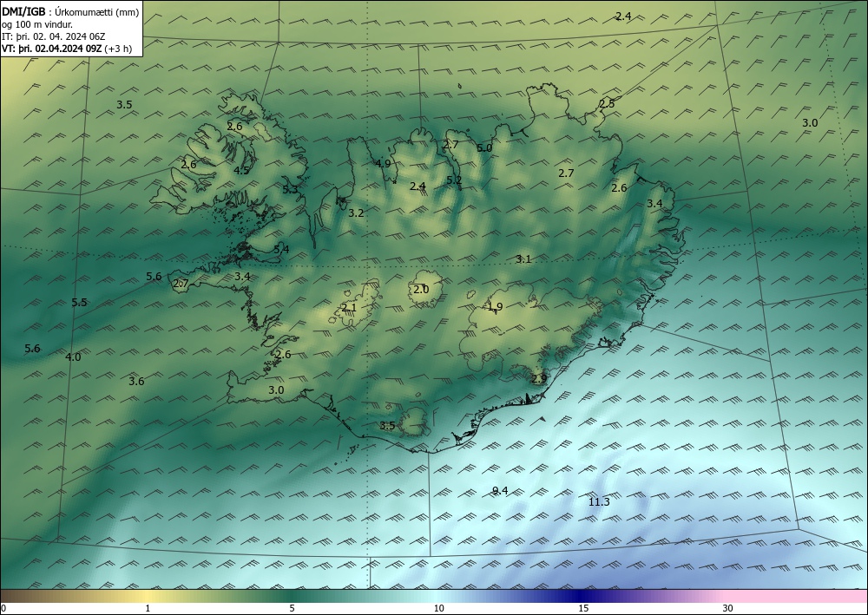Click the 3.2 value on the map
Viewport: 868px width, 615px height.
(356, 213)
